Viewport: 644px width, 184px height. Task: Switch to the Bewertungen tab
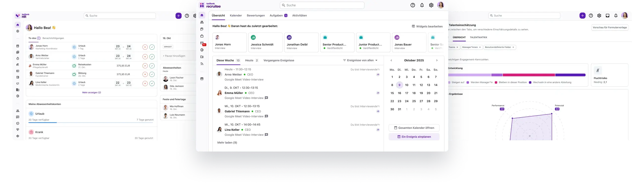(256, 16)
